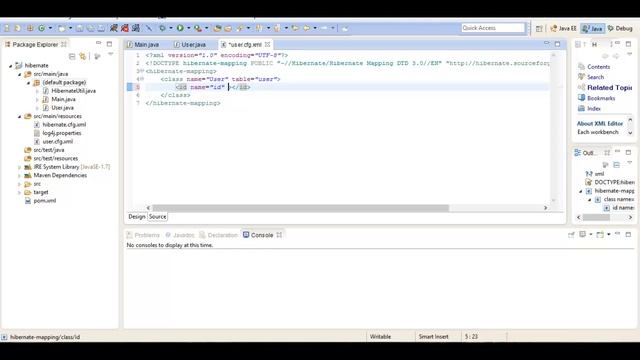
Task: Select HibernateUtil.java in Package Explorer
Action: 73,91
